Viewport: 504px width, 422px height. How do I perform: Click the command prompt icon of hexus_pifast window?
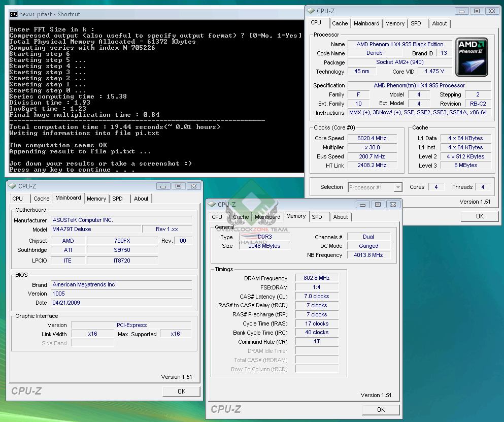coord(14,14)
